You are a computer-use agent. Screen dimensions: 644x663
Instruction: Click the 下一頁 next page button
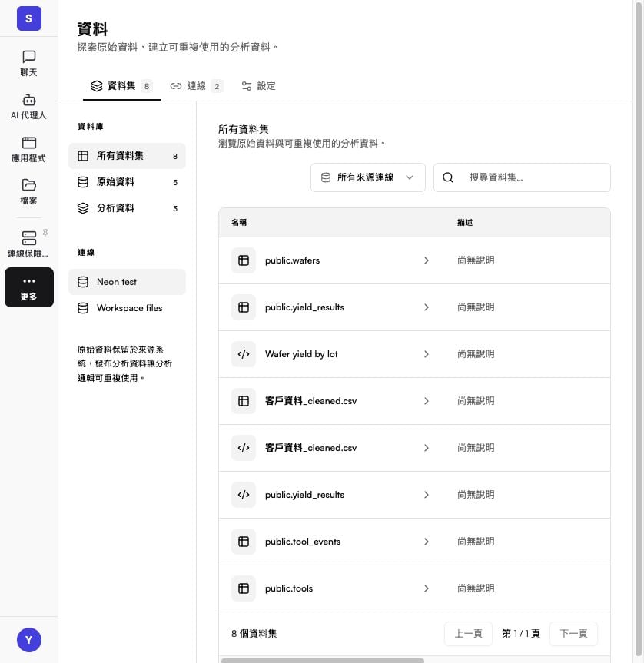573,634
